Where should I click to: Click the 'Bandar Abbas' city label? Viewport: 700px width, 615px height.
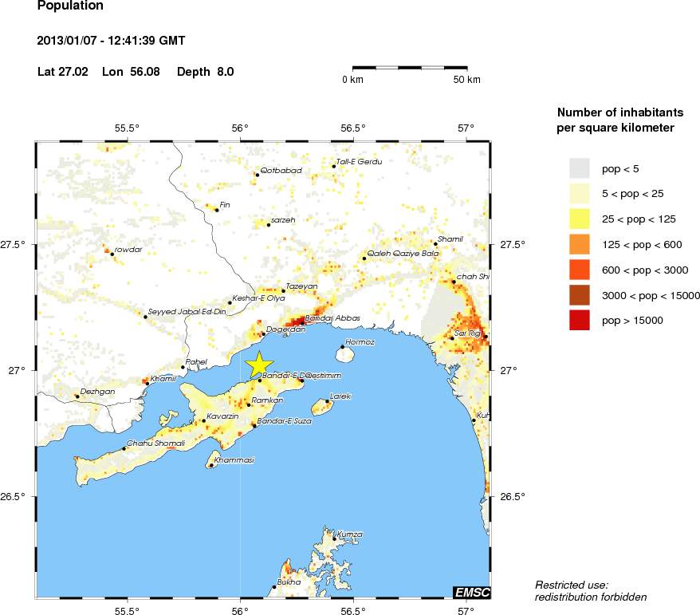[x=332, y=318]
